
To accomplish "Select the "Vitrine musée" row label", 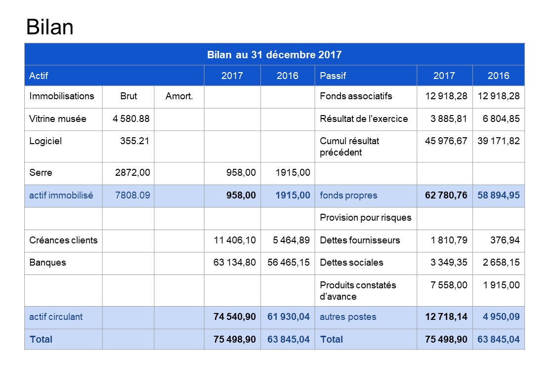I will 58,119.
